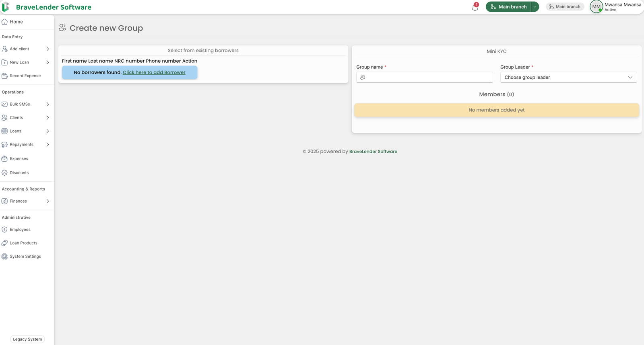The height and width of the screenshot is (345, 644).
Task: Click the Discounts sidebar icon
Action: (x=5, y=173)
